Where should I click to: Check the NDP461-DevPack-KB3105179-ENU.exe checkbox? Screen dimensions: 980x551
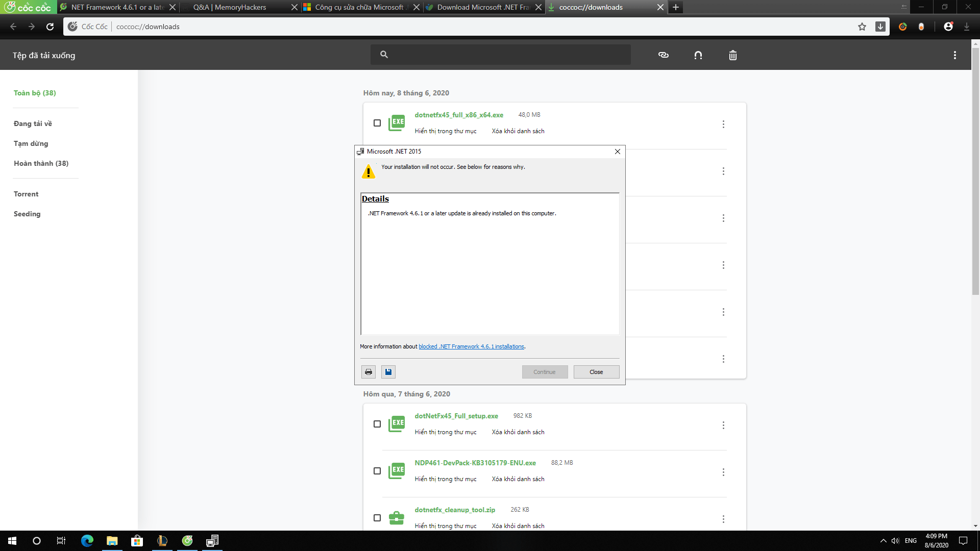[377, 471]
